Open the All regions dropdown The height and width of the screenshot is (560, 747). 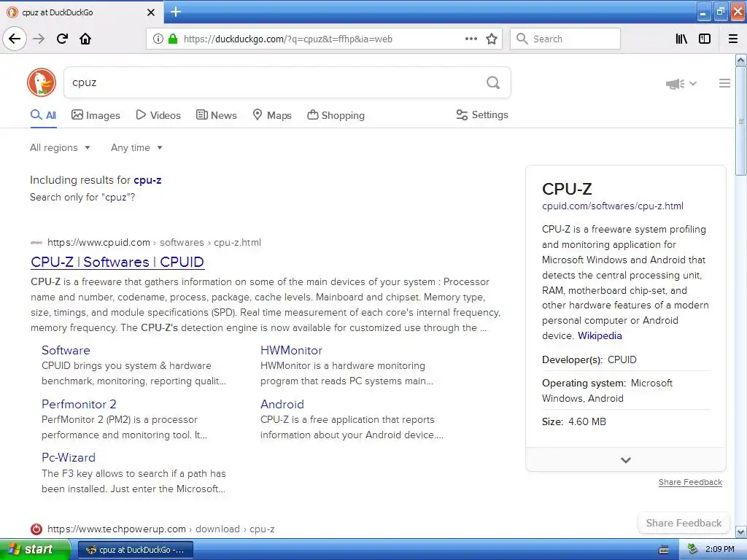60,147
